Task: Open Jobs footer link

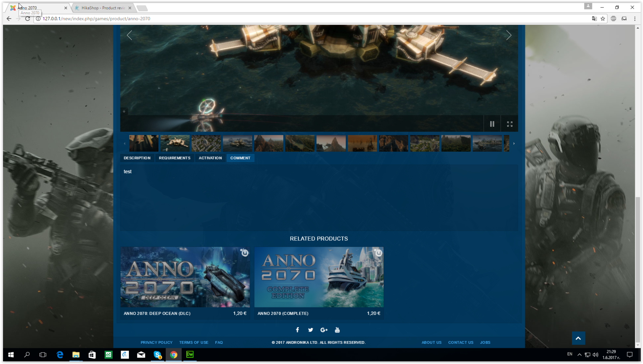Action: point(485,342)
